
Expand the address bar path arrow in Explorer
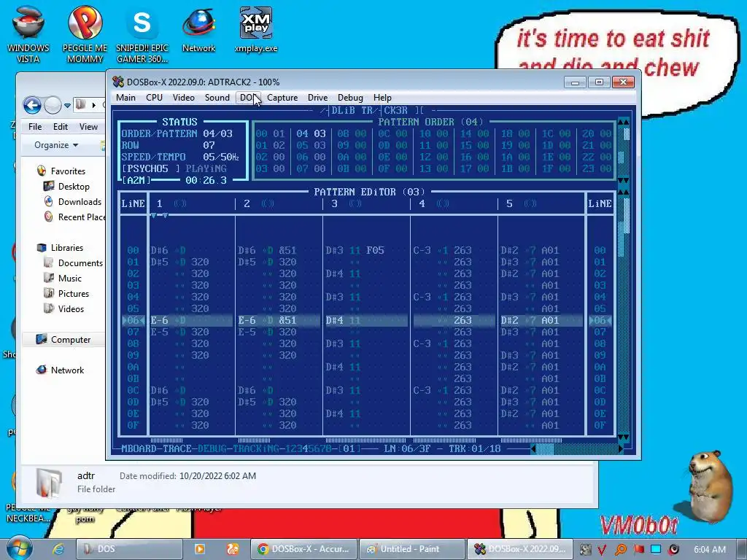(94, 105)
